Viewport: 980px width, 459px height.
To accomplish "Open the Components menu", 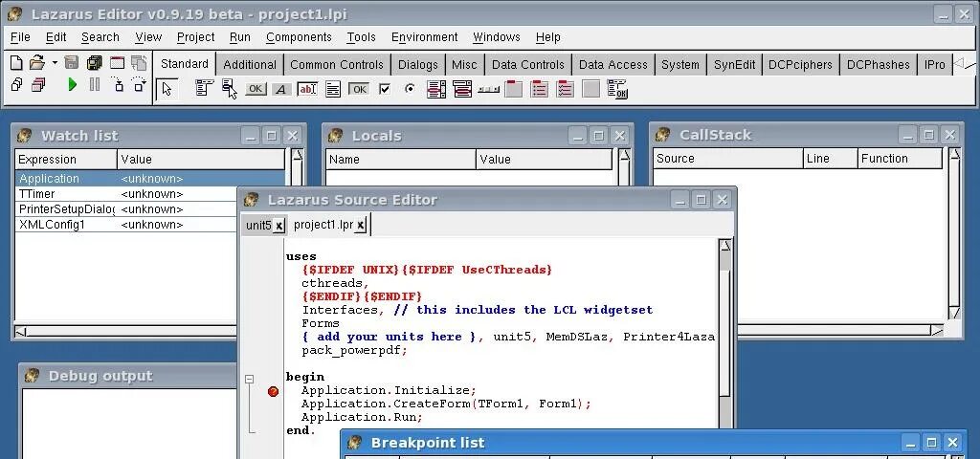I will tap(299, 37).
